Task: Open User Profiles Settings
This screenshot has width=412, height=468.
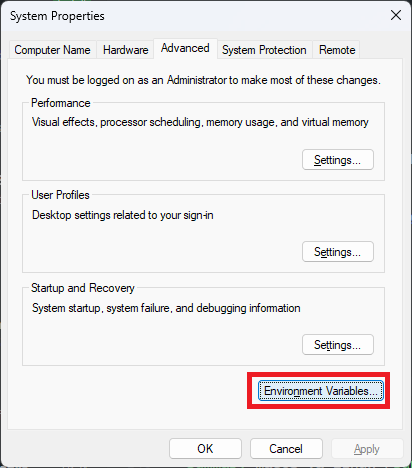Action: coord(338,252)
